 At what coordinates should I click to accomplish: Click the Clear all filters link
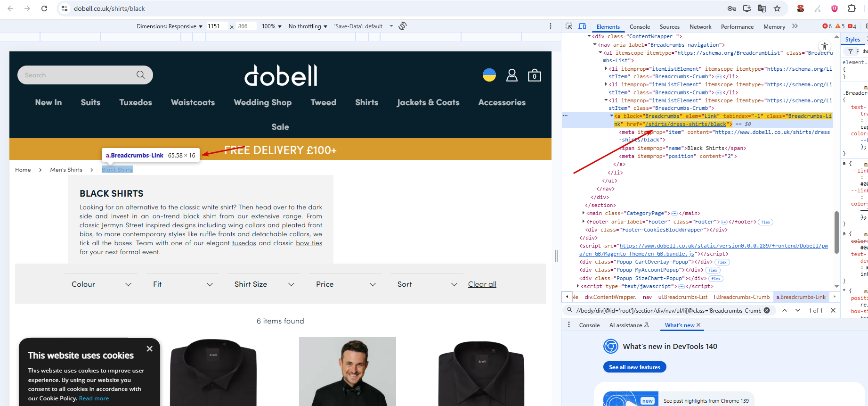(482, 284)
